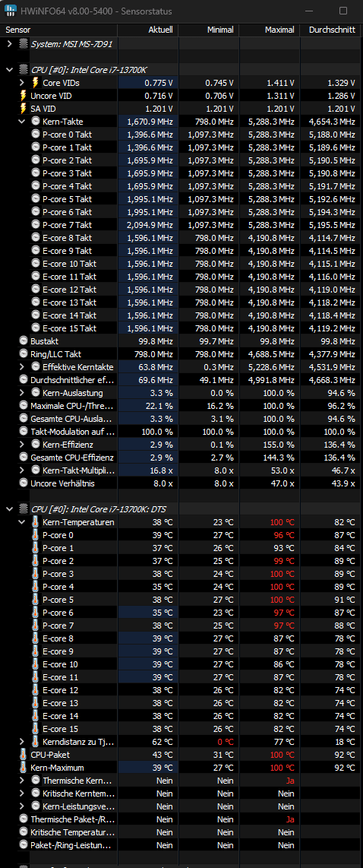Click the Bustakt clock icon

point(24,341)
